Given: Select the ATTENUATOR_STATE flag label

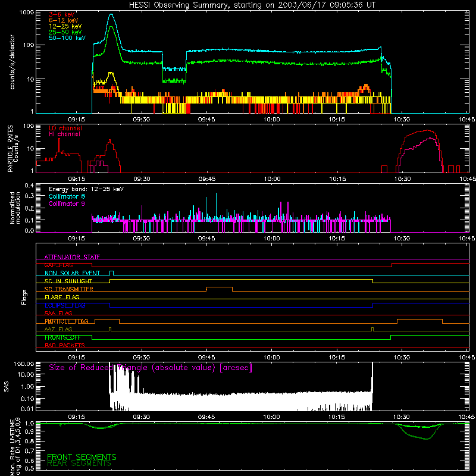Looking at the screenshot, I should point(72,257).
